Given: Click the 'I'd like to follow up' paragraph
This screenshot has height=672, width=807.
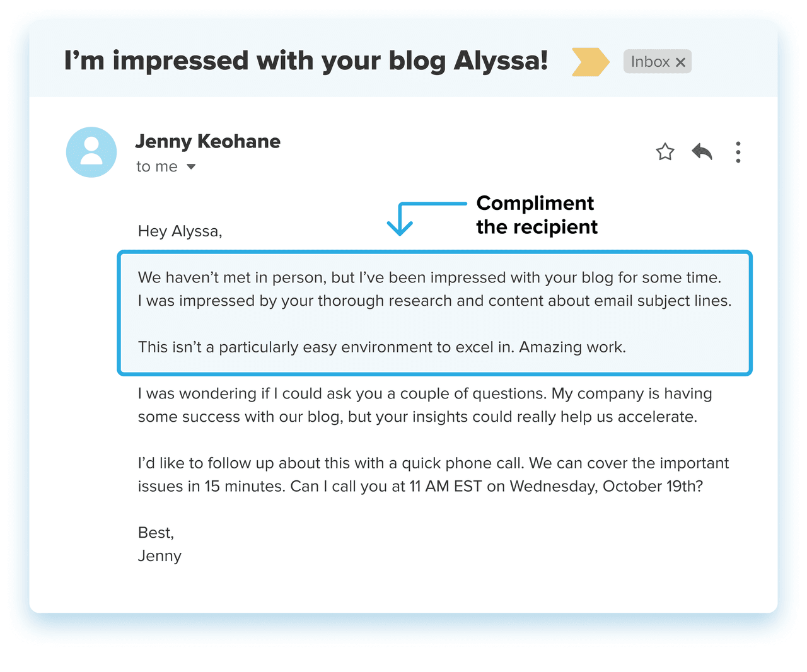Looking at the screenshot, I should click(x=433, y=475).
